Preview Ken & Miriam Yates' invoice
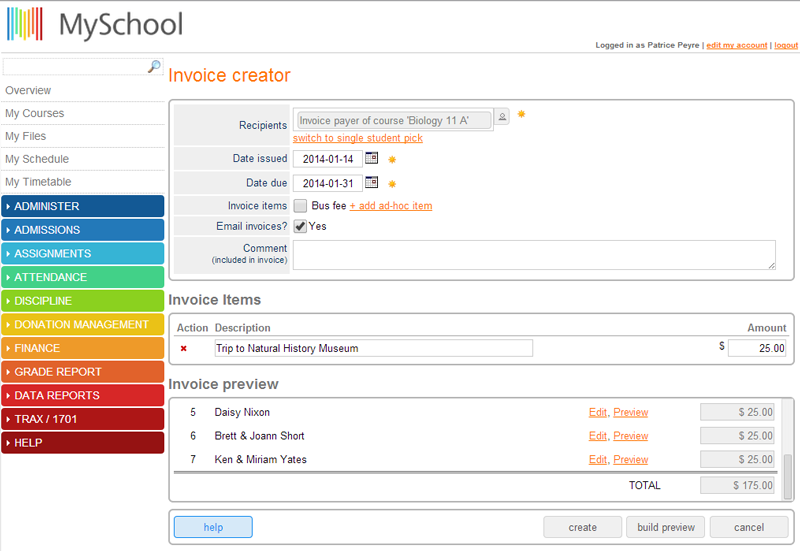 pyautogui.click(x=630, y=460)
